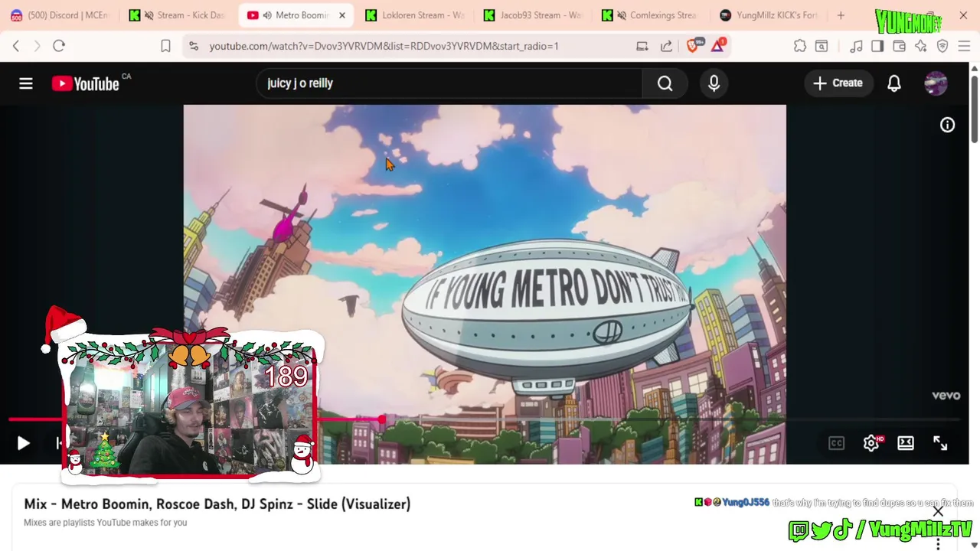Click the vevo watermark on video
The image size is (980, 551).
click(946, 395)
